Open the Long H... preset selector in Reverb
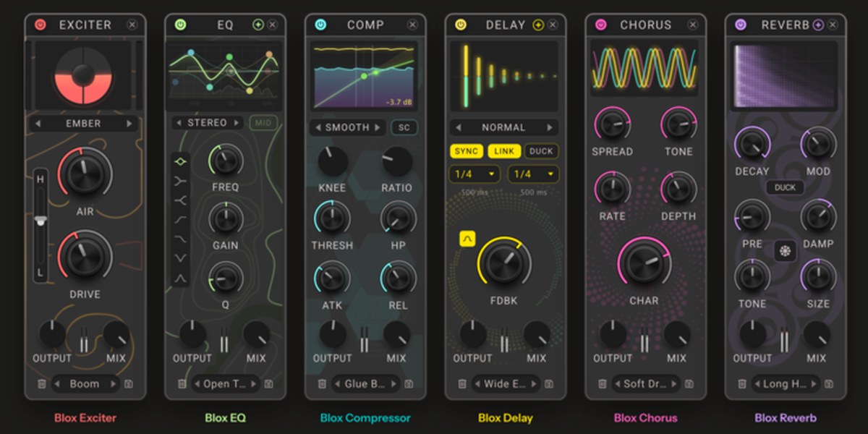This screenshot has width=868, height=434. pos(786,384)
